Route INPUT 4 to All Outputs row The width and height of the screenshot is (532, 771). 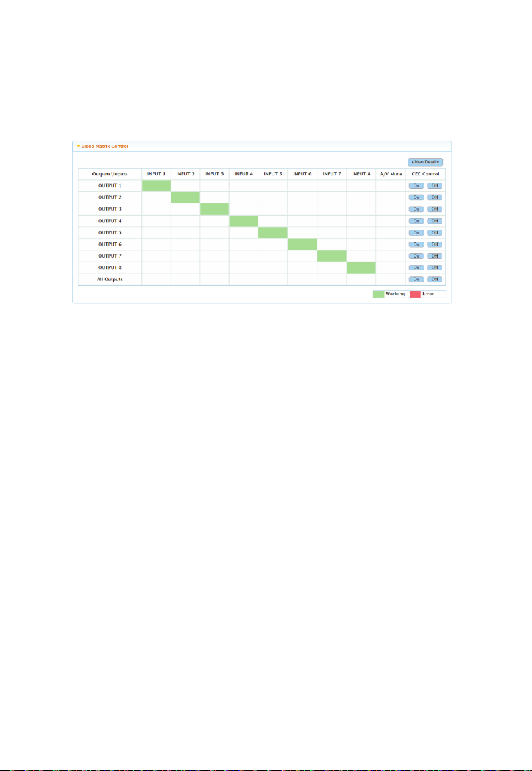(244, 279)
